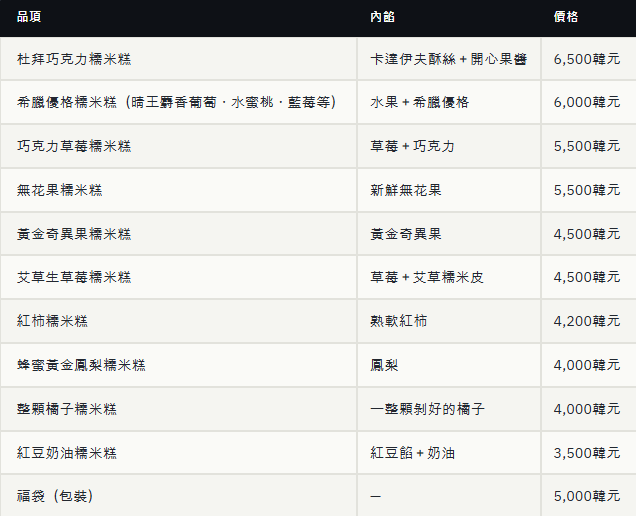Click the 草莓 + 艾草糯米皮 filling cell

[449, 277]
